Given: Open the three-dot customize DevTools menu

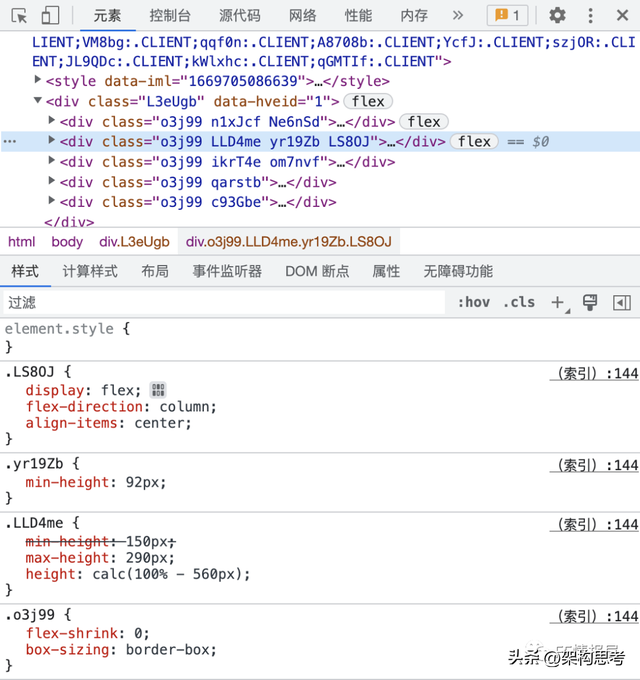Looking at the screenshot, I should 590,16.
